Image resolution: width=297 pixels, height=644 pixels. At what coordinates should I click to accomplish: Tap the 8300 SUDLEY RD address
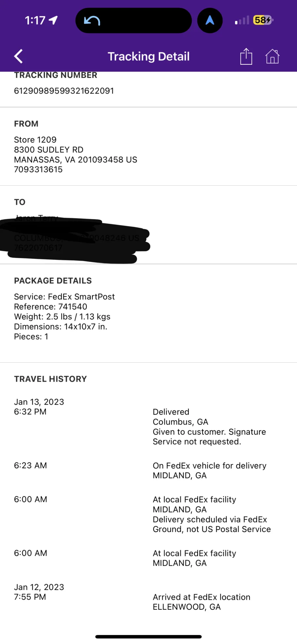(49, 150)
